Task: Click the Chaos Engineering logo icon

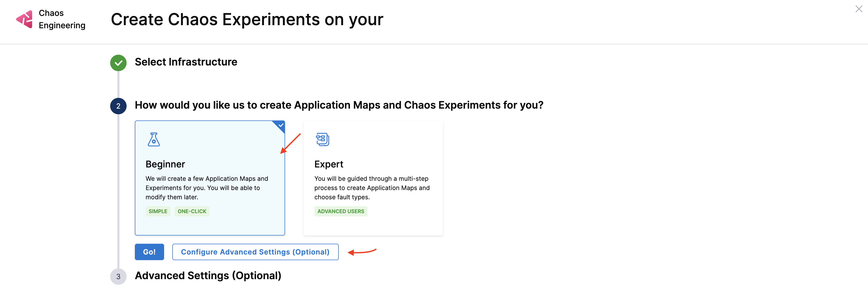Action: (24, 19)
